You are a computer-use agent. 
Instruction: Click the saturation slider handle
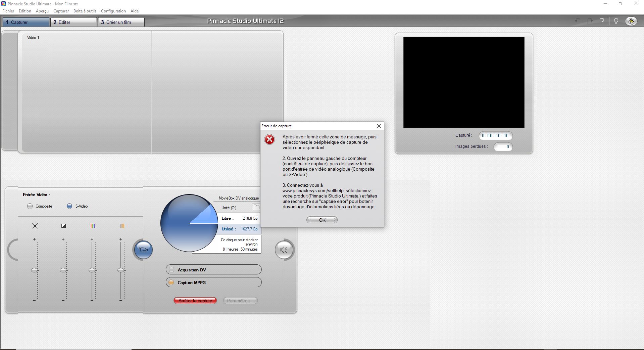pos(121,270)
